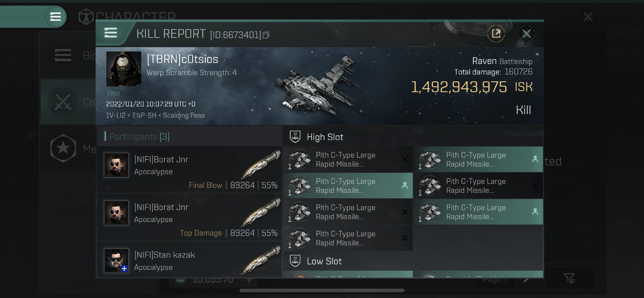The width and height of the screenshot is (644, 298).
Task: Select the bottom-left destroyed missile launcher
Action: click(x=348, y=238)
